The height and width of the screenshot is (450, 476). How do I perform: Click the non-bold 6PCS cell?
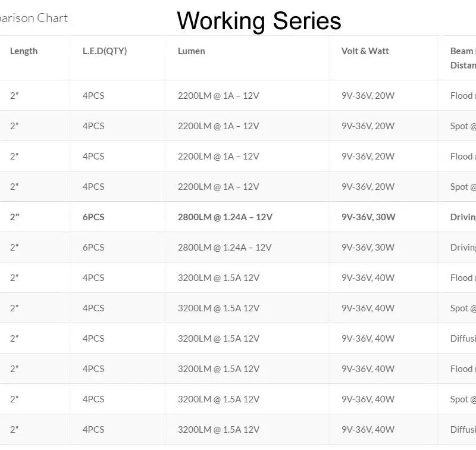click(x=93, y=248)
